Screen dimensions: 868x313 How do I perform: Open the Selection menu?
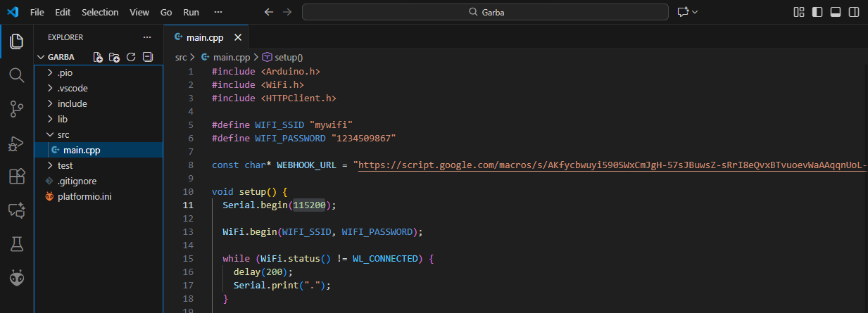click(100, 12)
